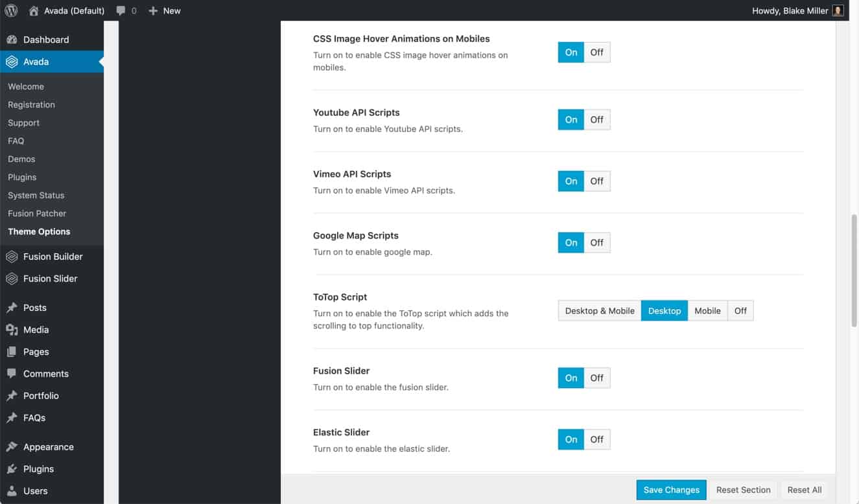Click the home icon beside Avada (Default)
859x504 pixels.
click(34, 10)
